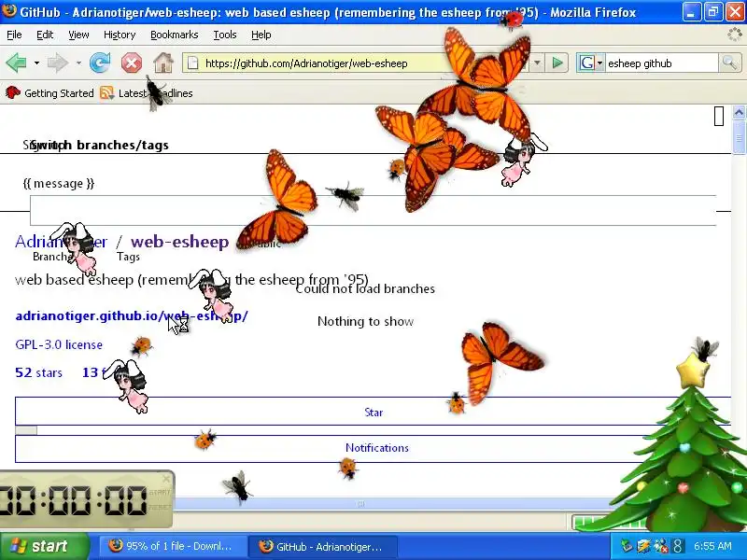
Task: Click the vertical scrollbar thumb
Action: tap(739, 137)
